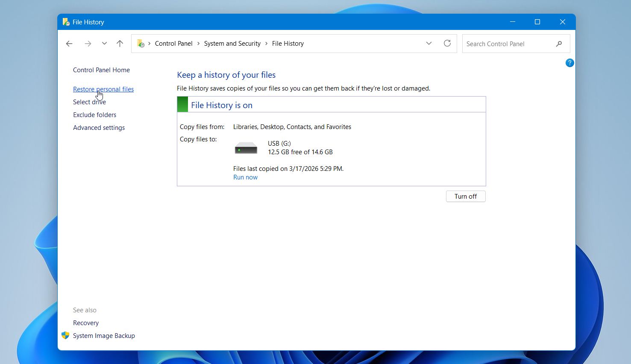Viewport: 631px width, 364px height.
Task: Click Run now to start backup
Action: tap(245, 177)
